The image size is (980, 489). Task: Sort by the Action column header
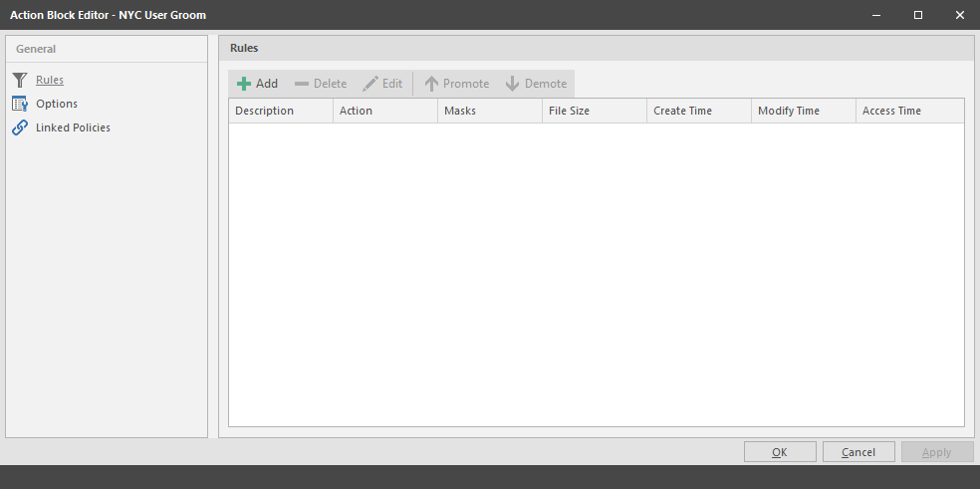pyautogui.click(x=385, y=111)
